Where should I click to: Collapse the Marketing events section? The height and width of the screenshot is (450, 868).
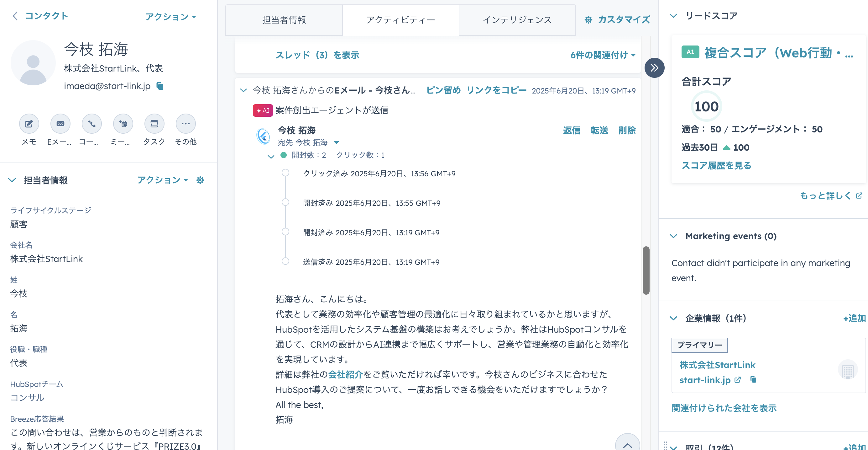(673, 236)
